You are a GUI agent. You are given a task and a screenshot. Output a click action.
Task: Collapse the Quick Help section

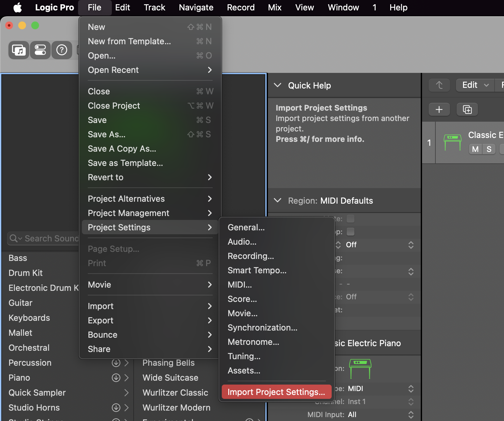tap(277, 85)
